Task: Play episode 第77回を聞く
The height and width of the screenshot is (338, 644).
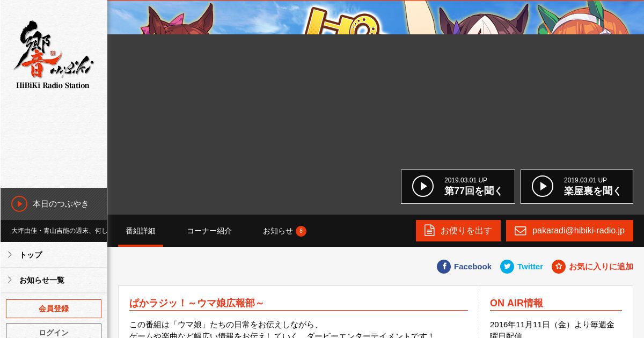Action: pos(458,187)
